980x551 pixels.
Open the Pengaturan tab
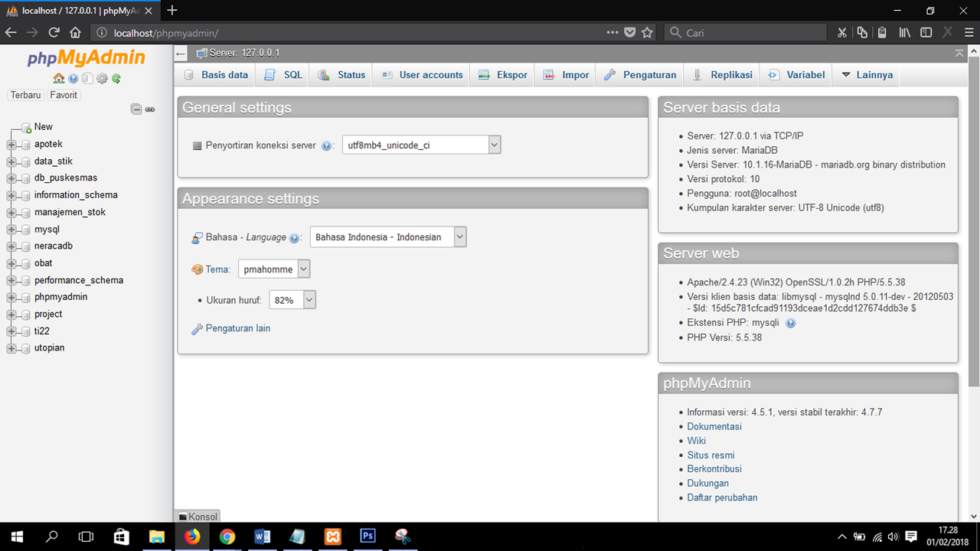coord(640,75)
